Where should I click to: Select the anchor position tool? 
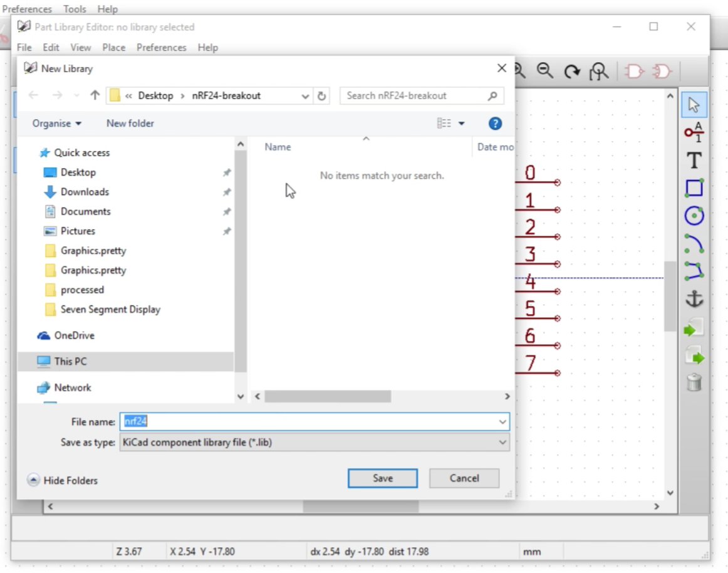[694, 299]
